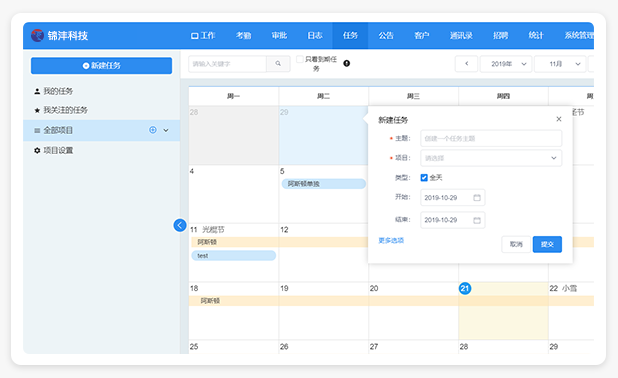Enable the 只看到期任务 checkbox
The height and width of the screenshot is (378, 618).
(300, 59)
